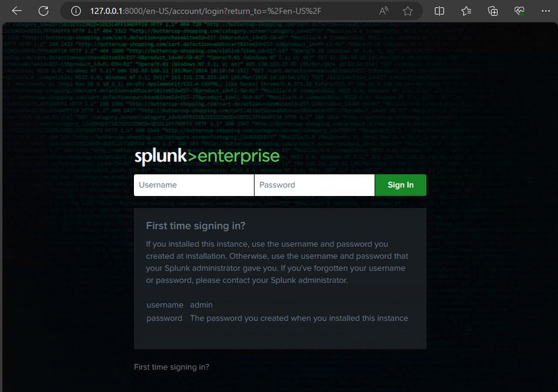
Task: Open the browser Settings and more menu
Action: (545, 11)
